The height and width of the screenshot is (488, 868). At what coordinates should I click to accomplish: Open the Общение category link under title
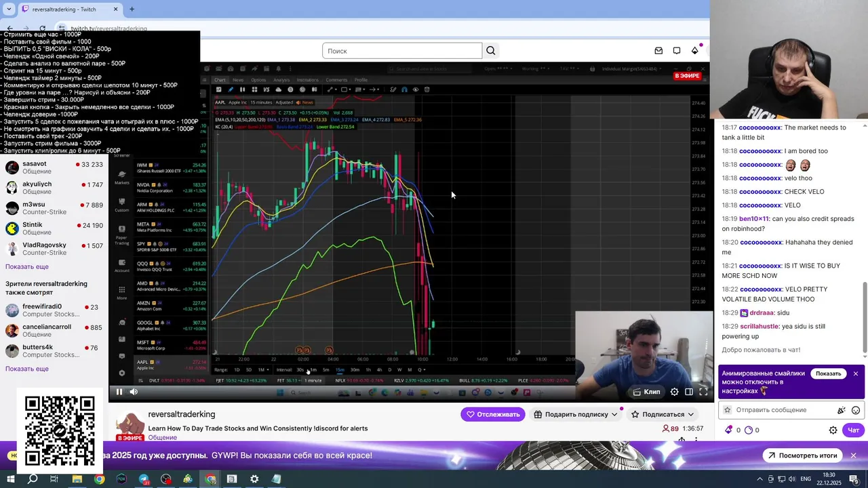[163, 438]
